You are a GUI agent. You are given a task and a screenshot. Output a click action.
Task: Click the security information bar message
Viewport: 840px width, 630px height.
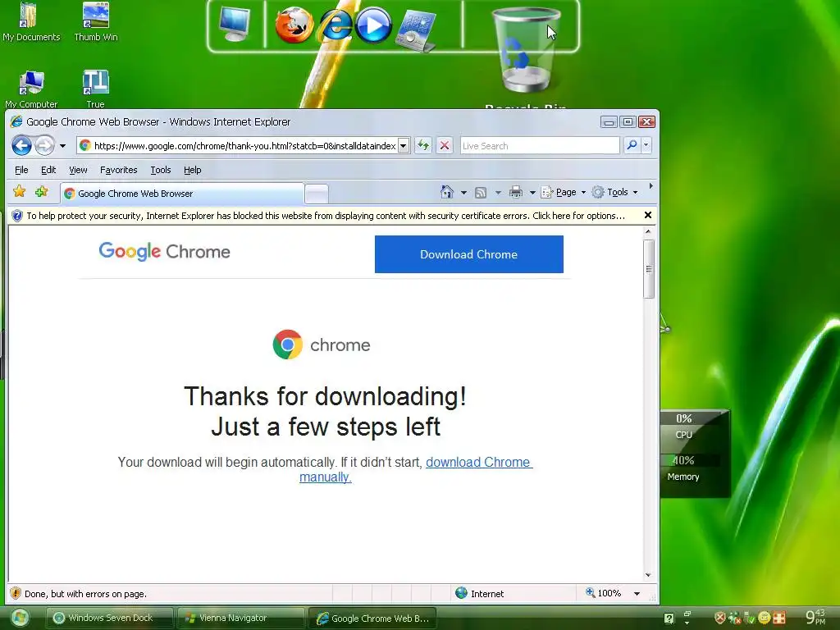(x=325, y=216)
